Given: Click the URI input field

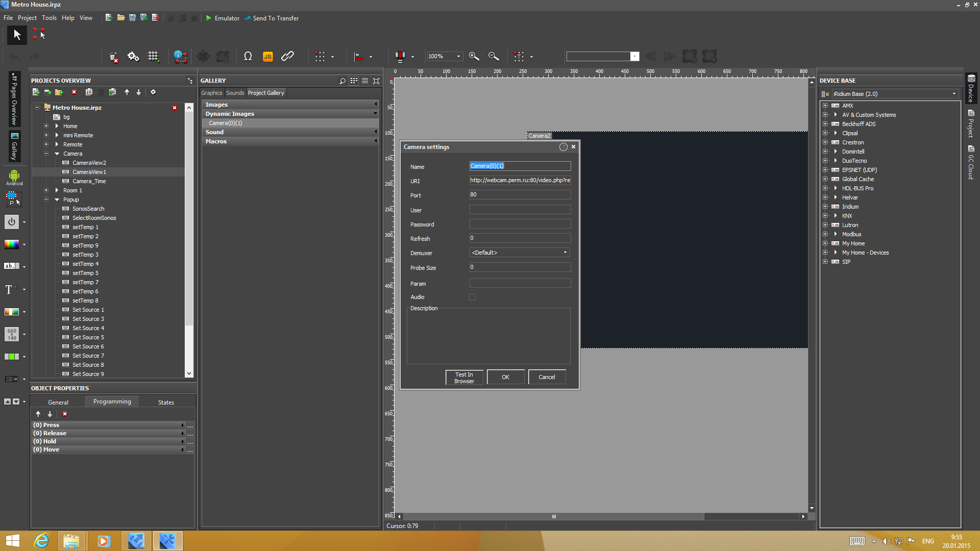Looking at the screenshot, I should click(x=520, y=180).
